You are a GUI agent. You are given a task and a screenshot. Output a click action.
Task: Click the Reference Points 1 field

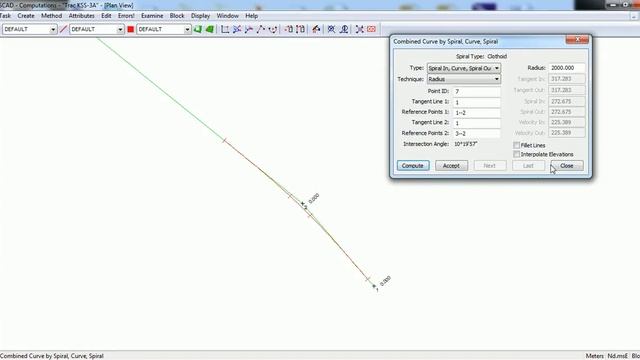coord(476,113)
